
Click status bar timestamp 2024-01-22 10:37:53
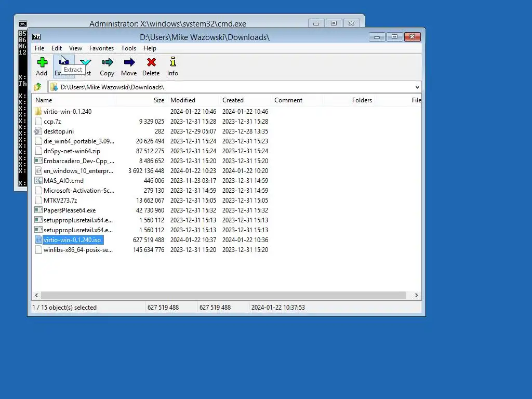(x=278, y=308)
